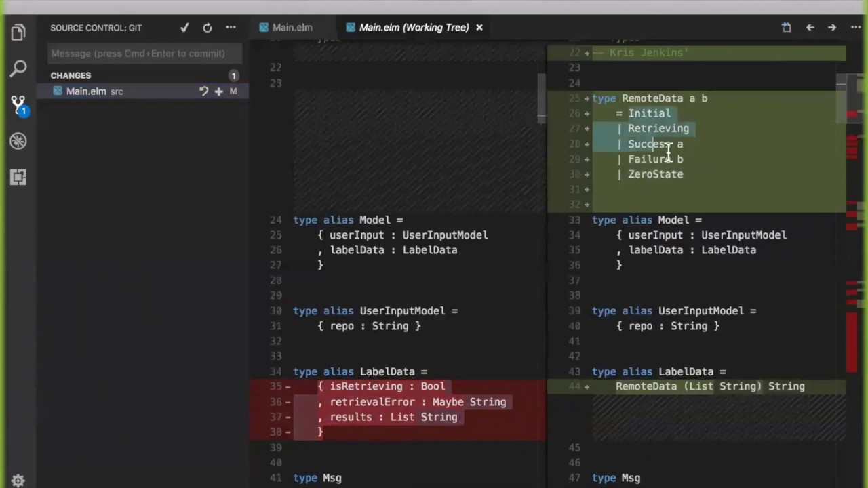Screen dimensions: 868x488
Task: Click the '= Initial' line in right pane
Action: pos(643,113)
